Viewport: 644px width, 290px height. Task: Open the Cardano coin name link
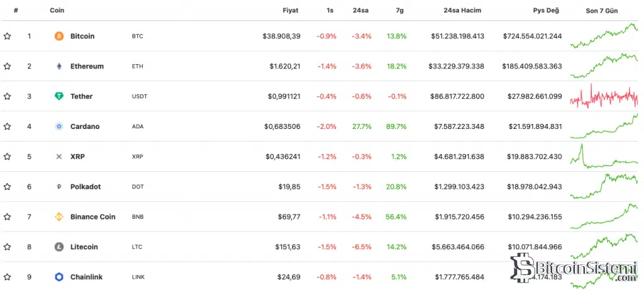pyautogui.click(x=85, y=126)
